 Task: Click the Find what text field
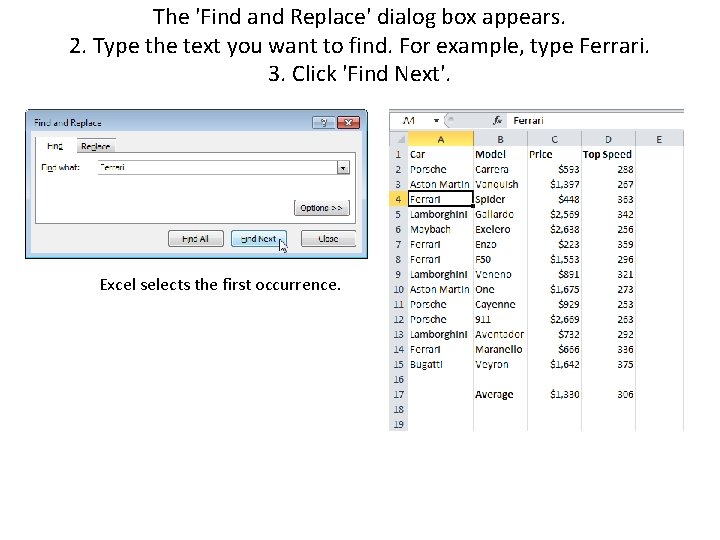coord(218,168)
